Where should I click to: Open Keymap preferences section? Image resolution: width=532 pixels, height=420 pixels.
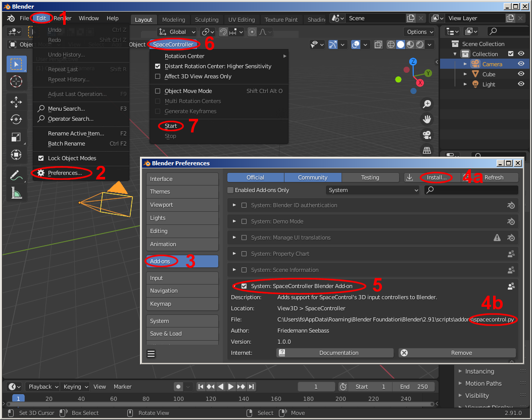[x=182, y=304]
